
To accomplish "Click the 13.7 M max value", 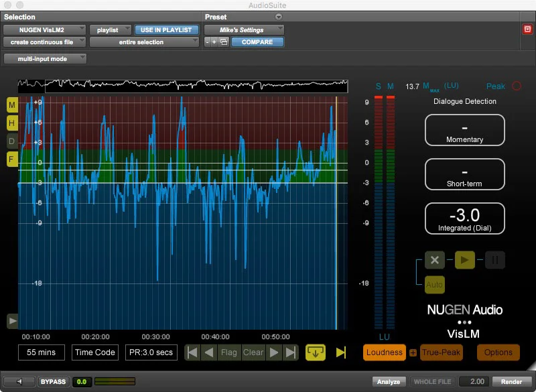I will point(412,86).
